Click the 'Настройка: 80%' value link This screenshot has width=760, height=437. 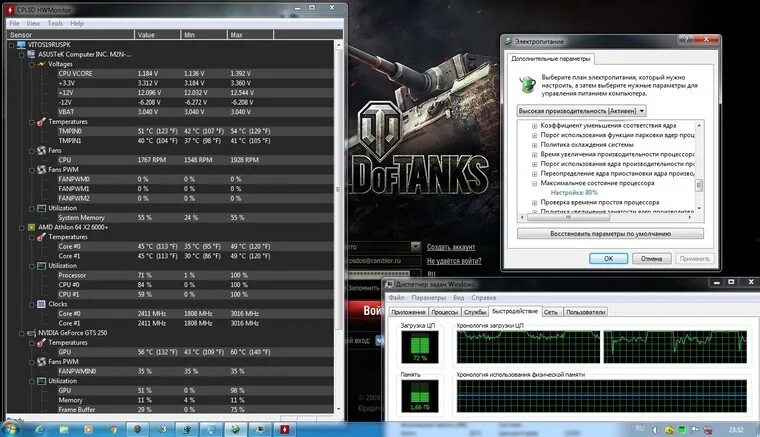(574, 193)
